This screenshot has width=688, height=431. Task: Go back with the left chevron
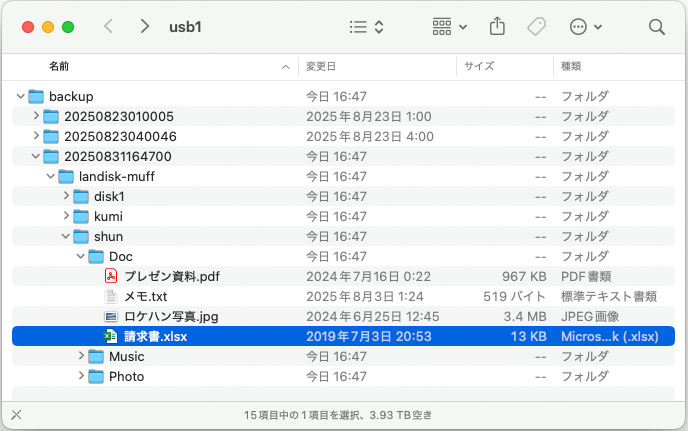coord(108,27)
